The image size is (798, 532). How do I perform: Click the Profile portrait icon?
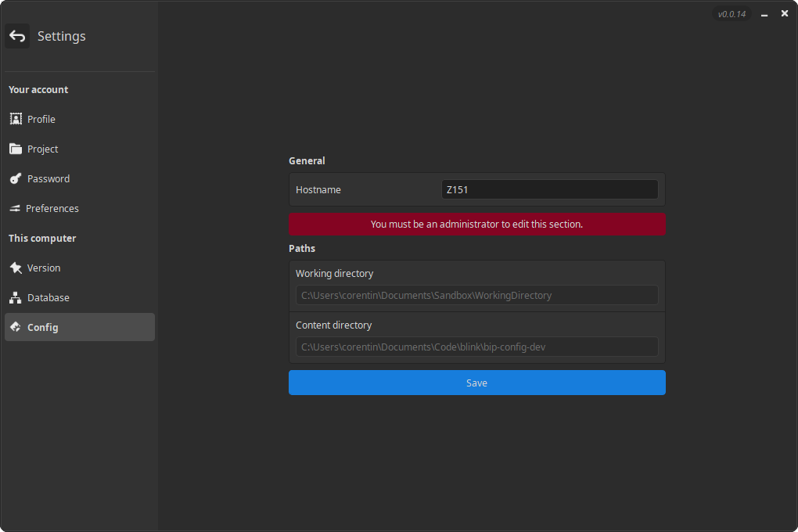coord(16,119)
